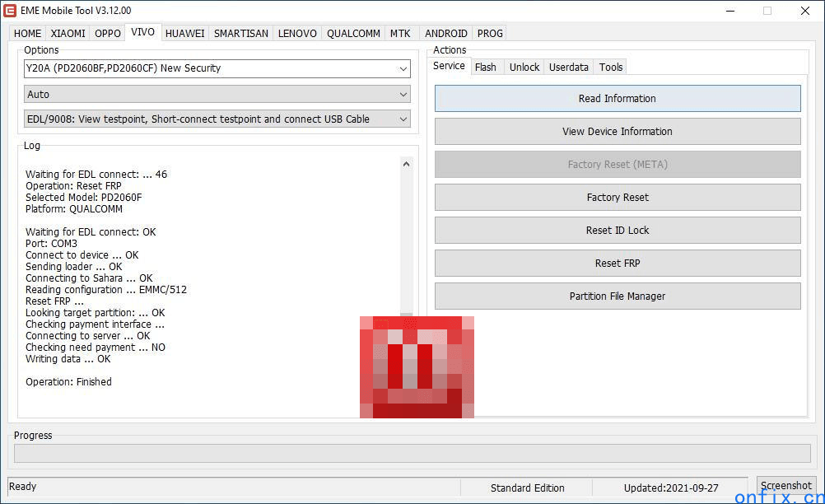This screenshot has width=825, height=504.
Task: Run the Reset FRP action
Action: [x=618, y=264]
